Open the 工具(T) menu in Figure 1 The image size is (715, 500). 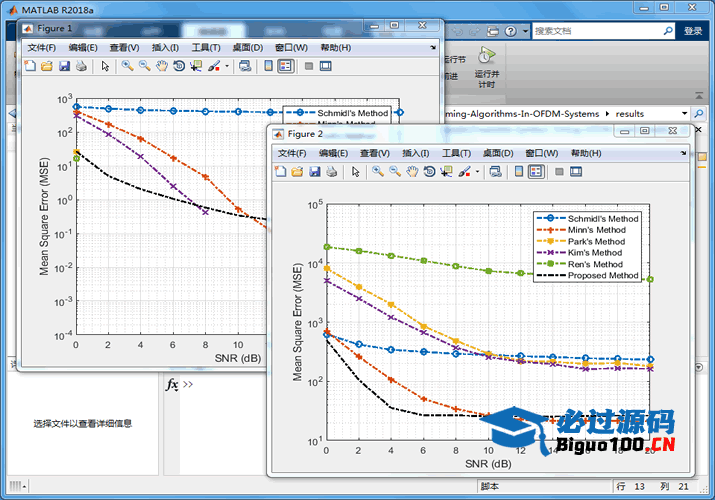tap(206, 47)
